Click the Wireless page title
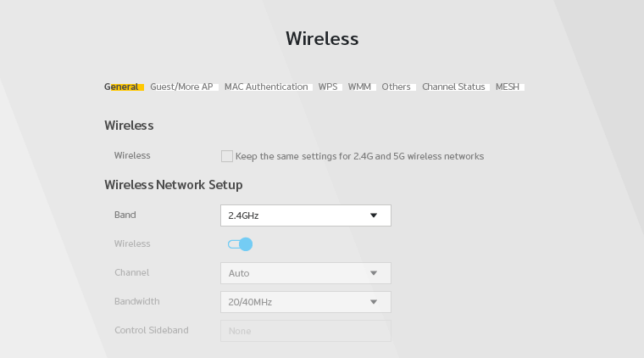 [x=322, y=39]
